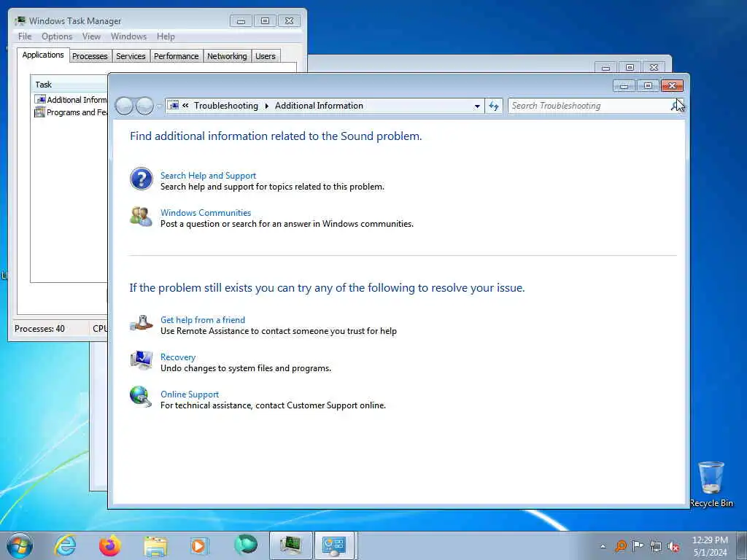This screenshot has width=747, height=560.
Task: Open the View menu in Task Manager
Action: [91, 36]
